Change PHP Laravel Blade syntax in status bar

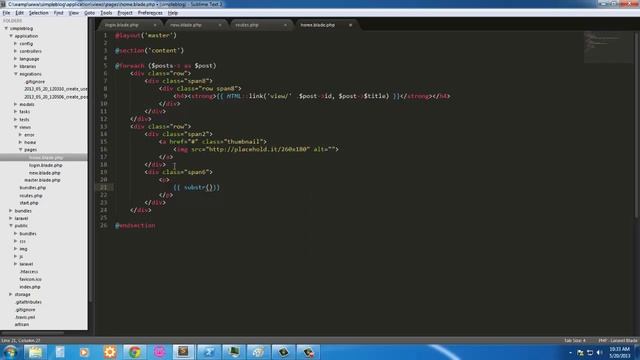pos(618,340)
